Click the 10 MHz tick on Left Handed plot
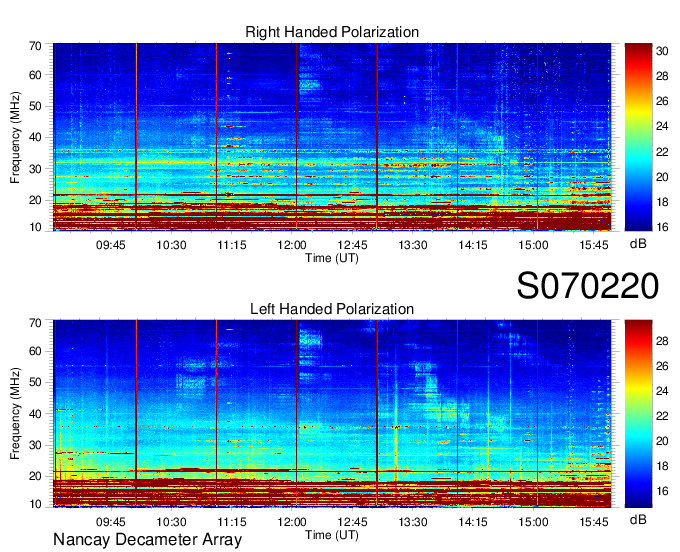This screenshot has width=680, height=552. click(x=35, y=504)
